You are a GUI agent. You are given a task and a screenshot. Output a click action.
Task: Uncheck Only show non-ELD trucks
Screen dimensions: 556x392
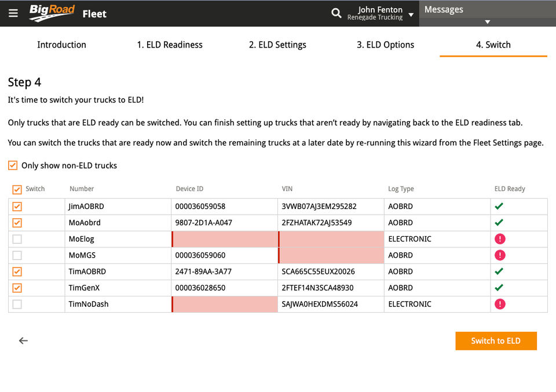(x=13, y=166)
